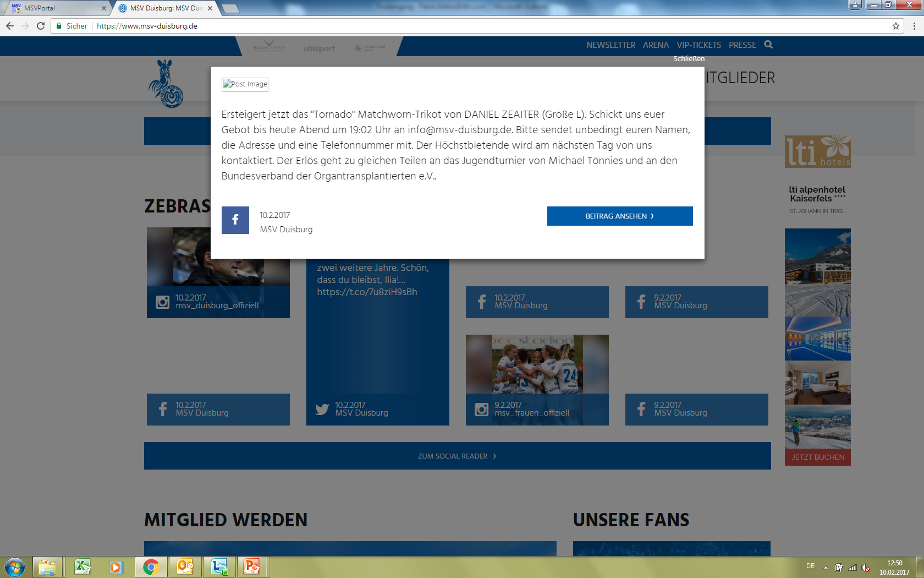Open the NEWSLETTER link

pyautogui.click(x=610, y=45)
